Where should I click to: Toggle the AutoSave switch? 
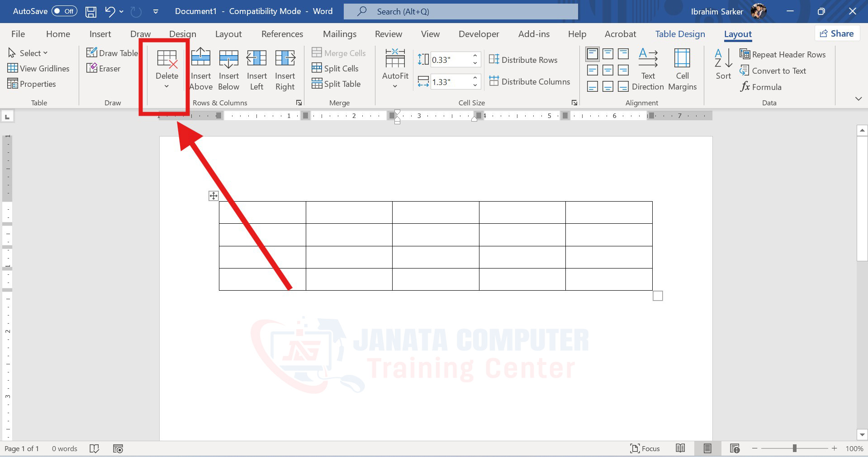(x=64, y=11)
